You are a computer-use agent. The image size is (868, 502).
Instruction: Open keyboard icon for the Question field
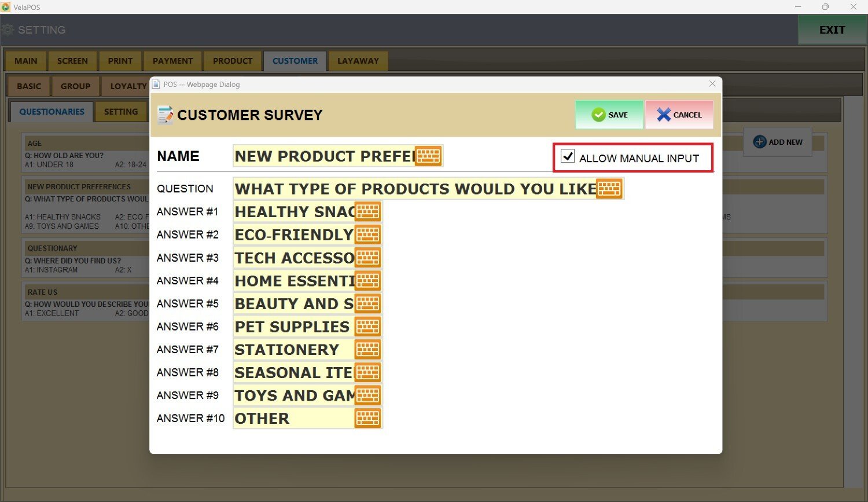point(609,189)
